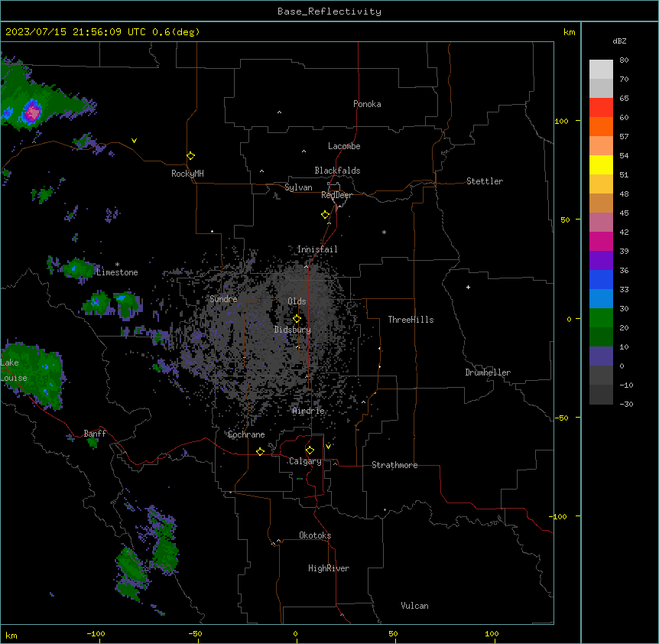Click the Drumheller label
The width and height of the screenshot is (659, 644).
pyautogui.click(x=488, y=372)
